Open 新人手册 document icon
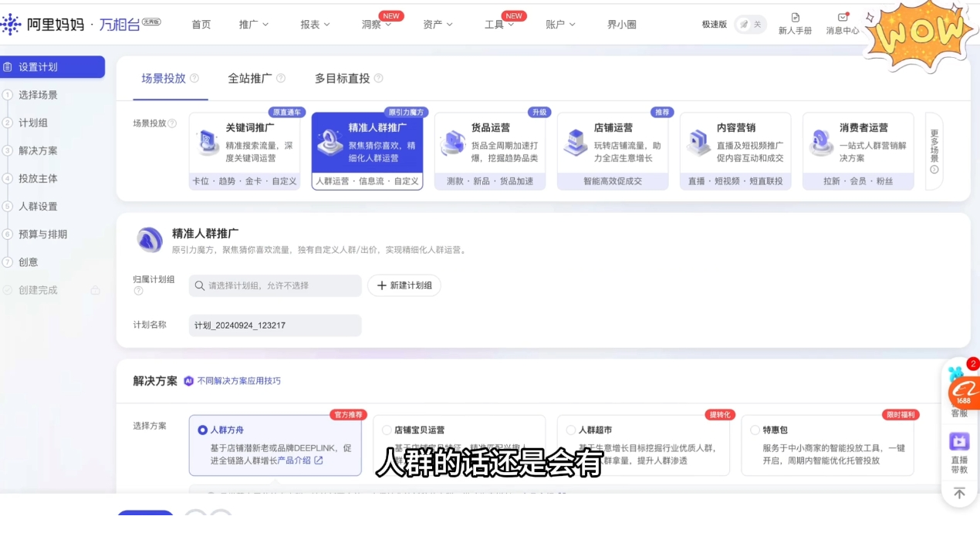 [x=796, y=17]
